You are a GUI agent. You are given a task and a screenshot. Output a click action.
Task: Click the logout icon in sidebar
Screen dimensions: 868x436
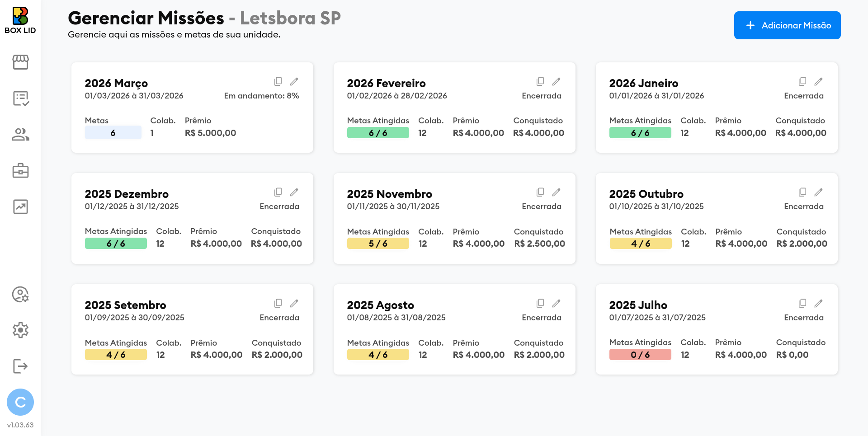(x=20, y=366)
